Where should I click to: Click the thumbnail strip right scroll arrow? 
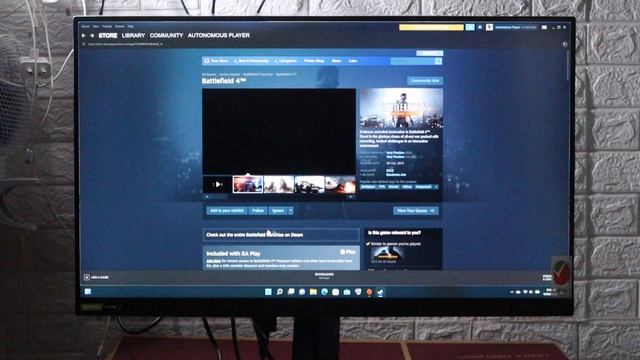click(351, 197)
